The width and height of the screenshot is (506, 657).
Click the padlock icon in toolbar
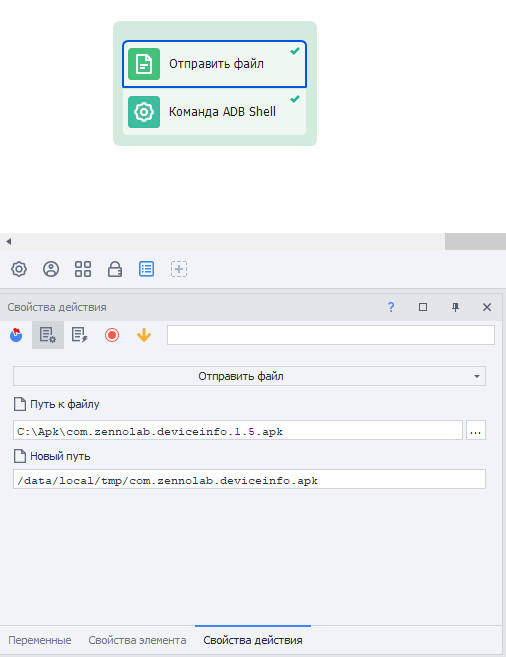[x=114, y=269]
